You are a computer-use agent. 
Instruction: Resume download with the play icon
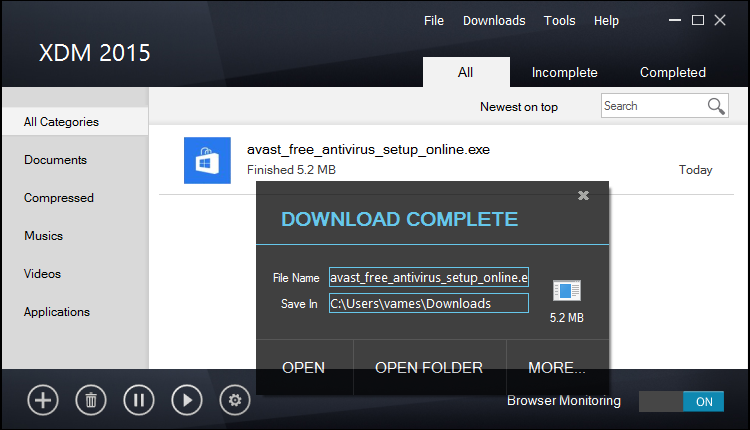pos(187,400)
